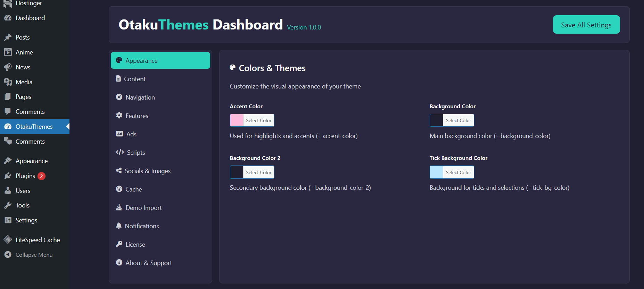
Task: Open News menu item
Action: 35,67
